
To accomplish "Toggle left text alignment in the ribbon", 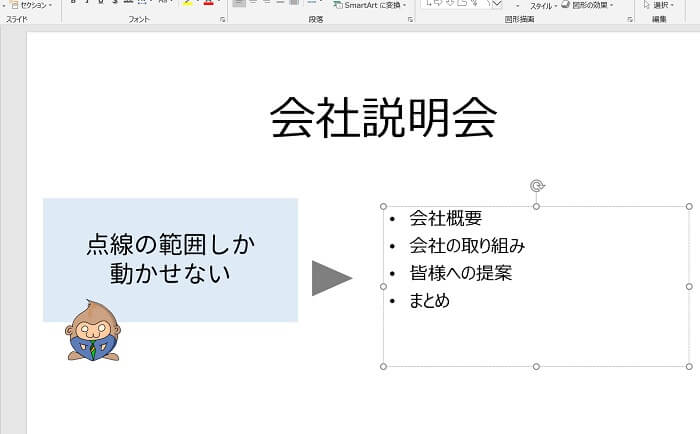I will pos(238,3).
